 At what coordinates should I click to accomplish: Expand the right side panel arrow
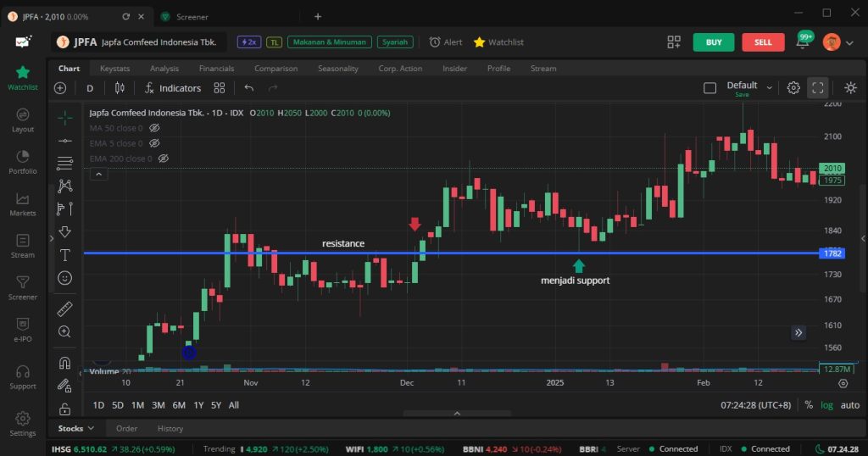coord(862,238)
